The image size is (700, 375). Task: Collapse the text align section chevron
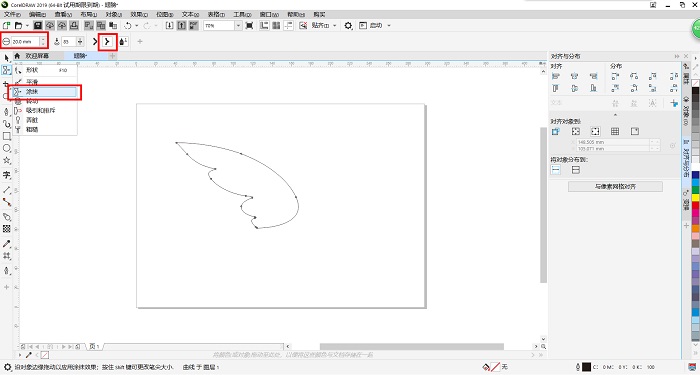point(615,115)
